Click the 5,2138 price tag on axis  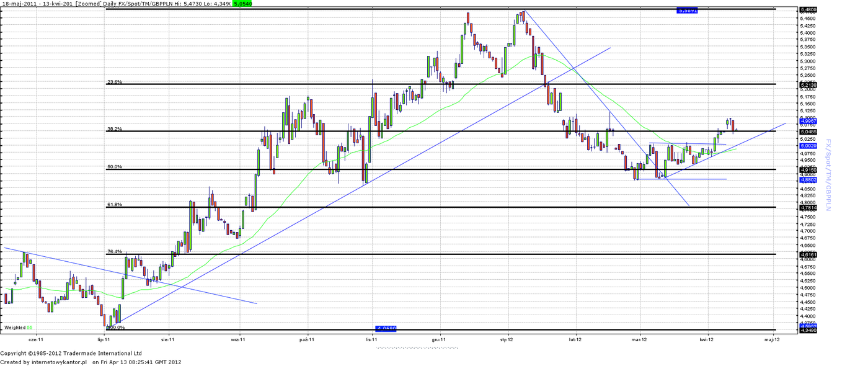pyautogui.click(x=808, y=84)
